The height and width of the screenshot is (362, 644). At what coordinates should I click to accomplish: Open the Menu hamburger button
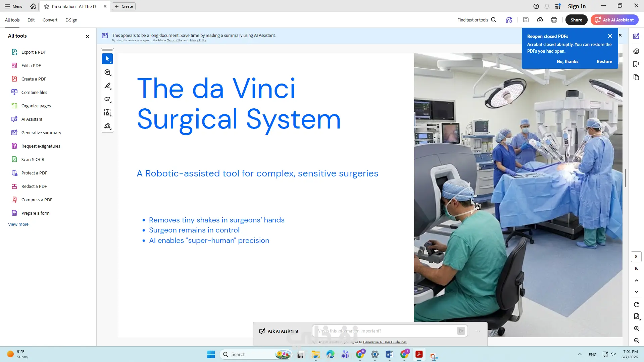click(x=14, y=6)
